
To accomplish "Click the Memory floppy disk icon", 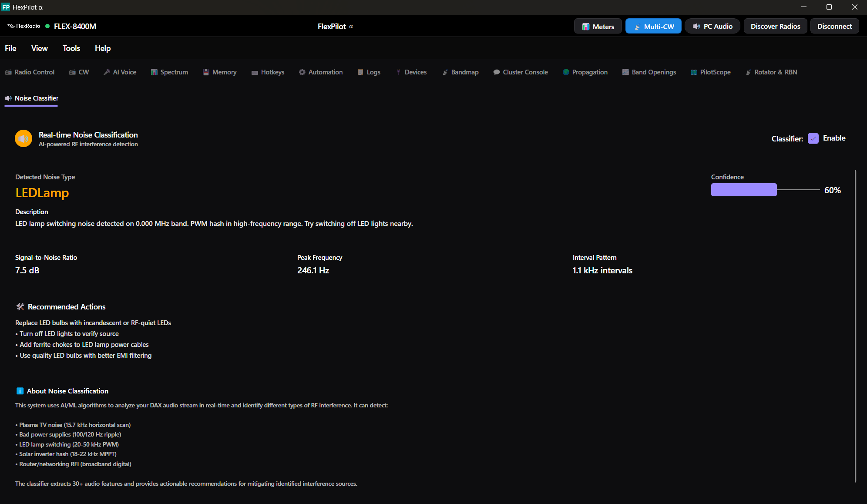I will coord(206,72).
